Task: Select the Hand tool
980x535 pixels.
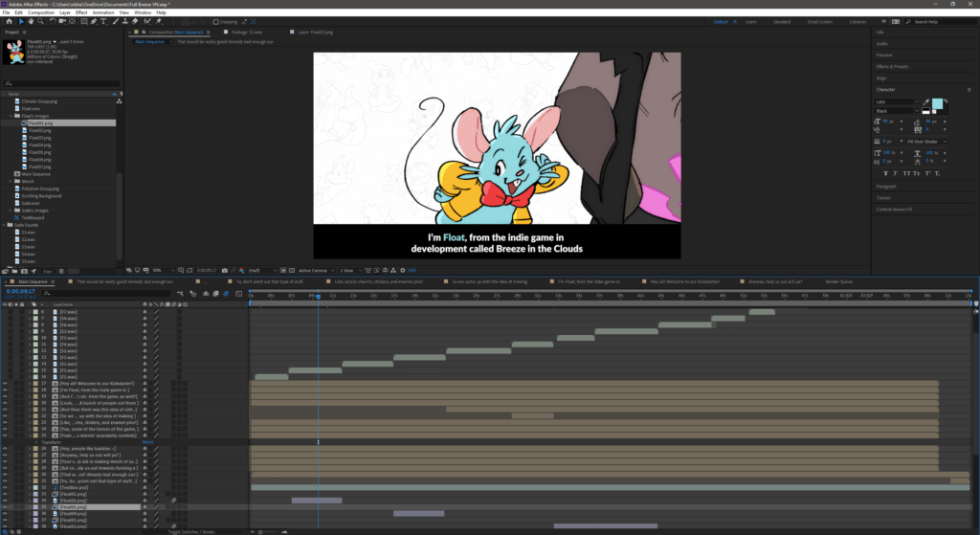Action: coord(32,21)
